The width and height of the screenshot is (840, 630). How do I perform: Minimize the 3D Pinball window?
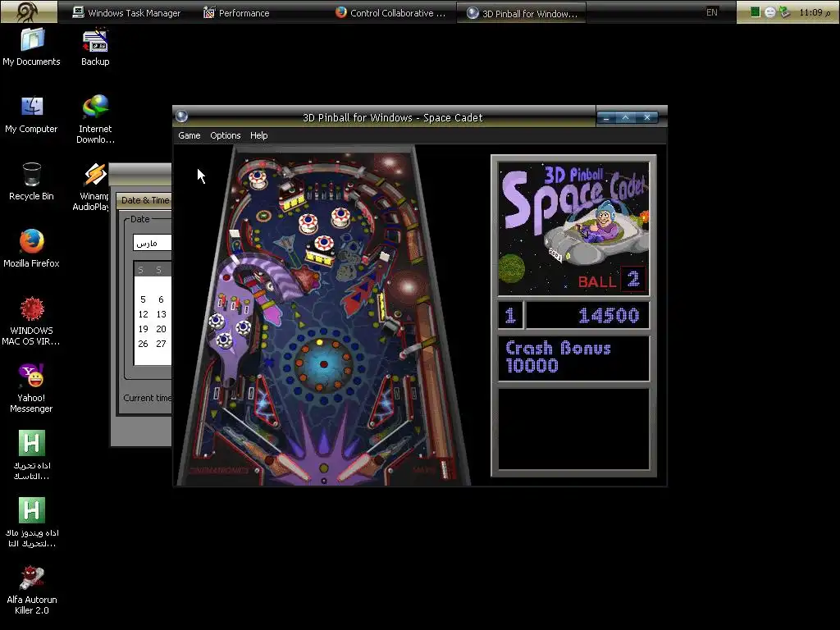click(606, 118)
